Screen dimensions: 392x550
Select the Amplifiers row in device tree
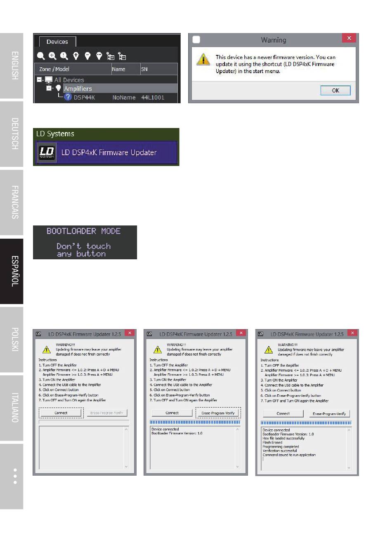tap(78, 89)
